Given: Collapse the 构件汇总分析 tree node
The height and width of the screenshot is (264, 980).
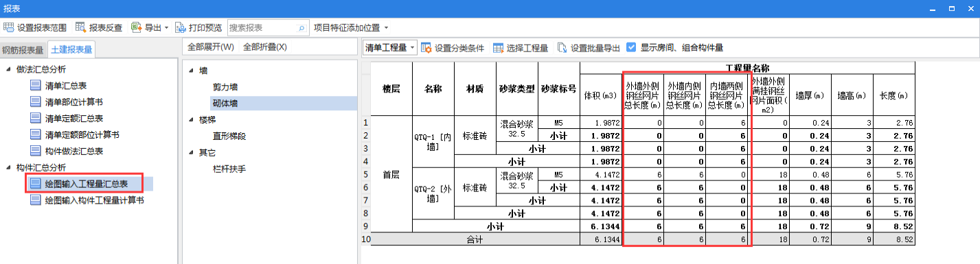Looking at the screenshot, I should point(8,167).
